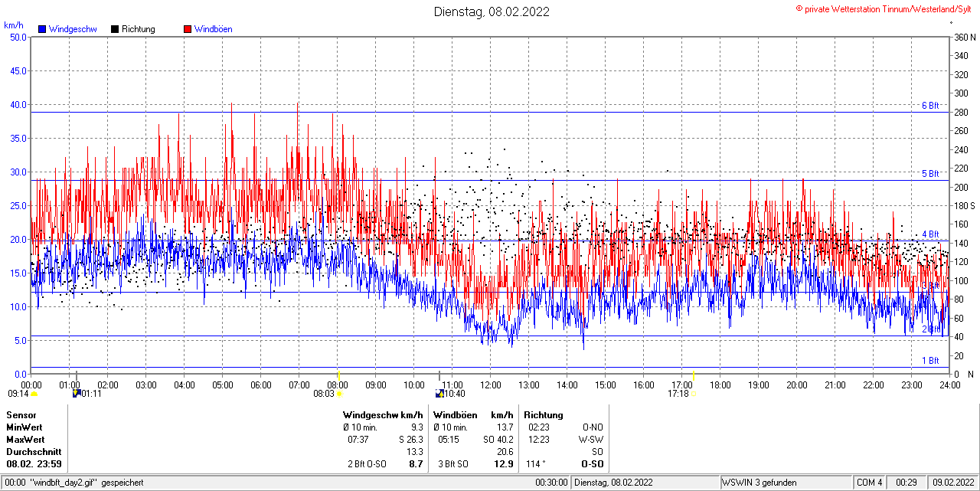Click the Windböen legend label
The width and height of the screenshot is (980, 491).
point(214,29)
